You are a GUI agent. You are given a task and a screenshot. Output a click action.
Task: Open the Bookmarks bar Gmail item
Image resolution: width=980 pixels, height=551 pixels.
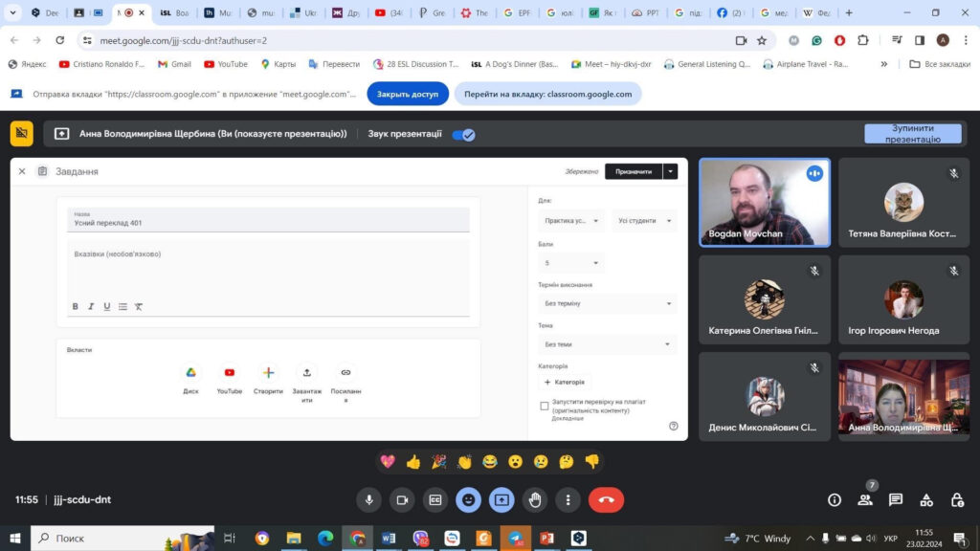pos(173,64)
